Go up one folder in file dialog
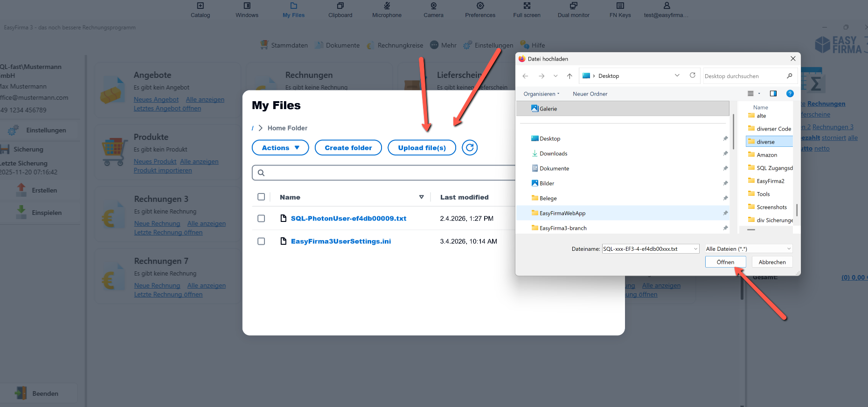This screenshot has width=868, height=407. (x=569, y=76)
